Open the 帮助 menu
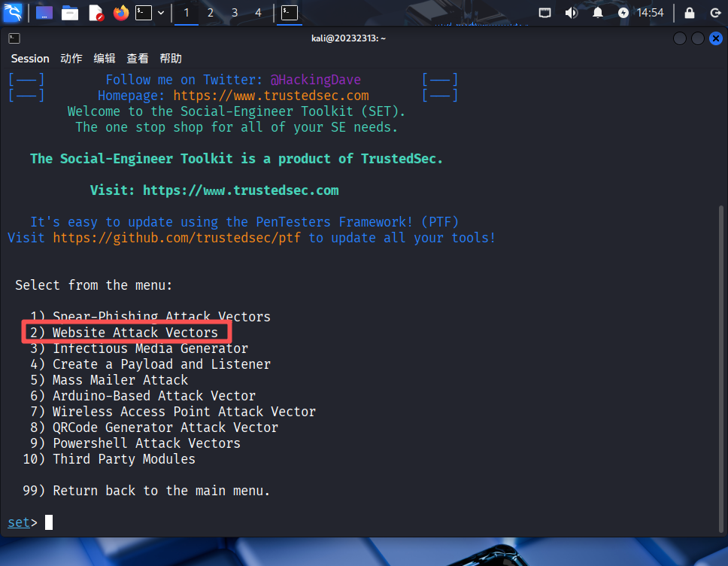The width and height of the screenshot is (728, 566). coord(171,59)
